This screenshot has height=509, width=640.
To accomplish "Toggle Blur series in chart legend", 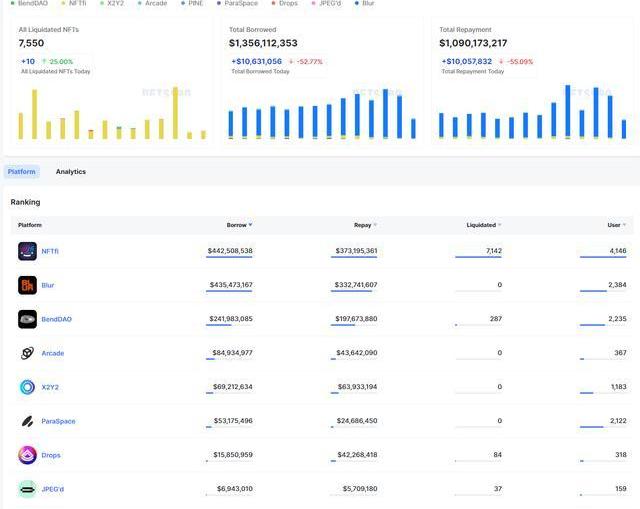I will pyautogui.click(x=368, y=4).
